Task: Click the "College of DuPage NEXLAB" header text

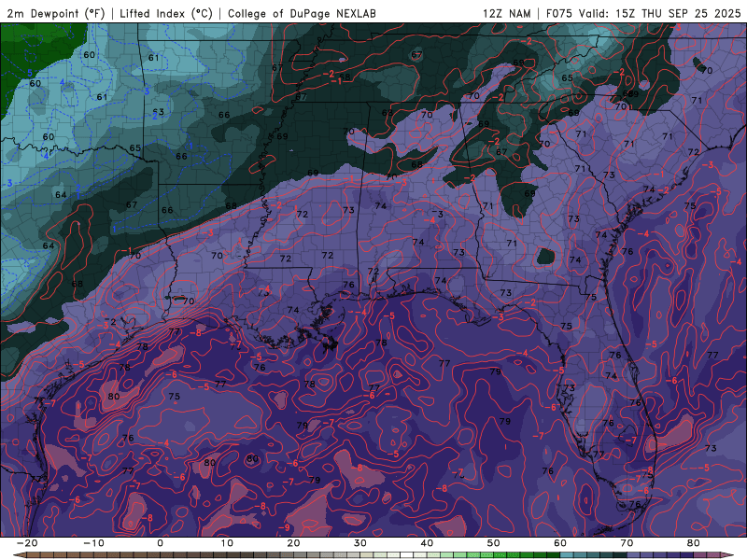Action: [x=302, y=13]
